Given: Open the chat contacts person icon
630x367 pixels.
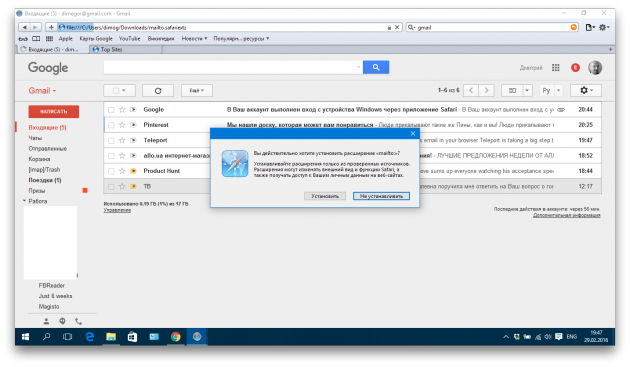Looking at the screenshot, I should [46, 321].
